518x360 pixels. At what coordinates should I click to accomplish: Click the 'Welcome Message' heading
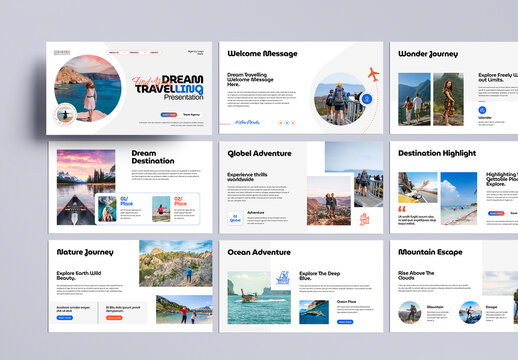(262, 54)
